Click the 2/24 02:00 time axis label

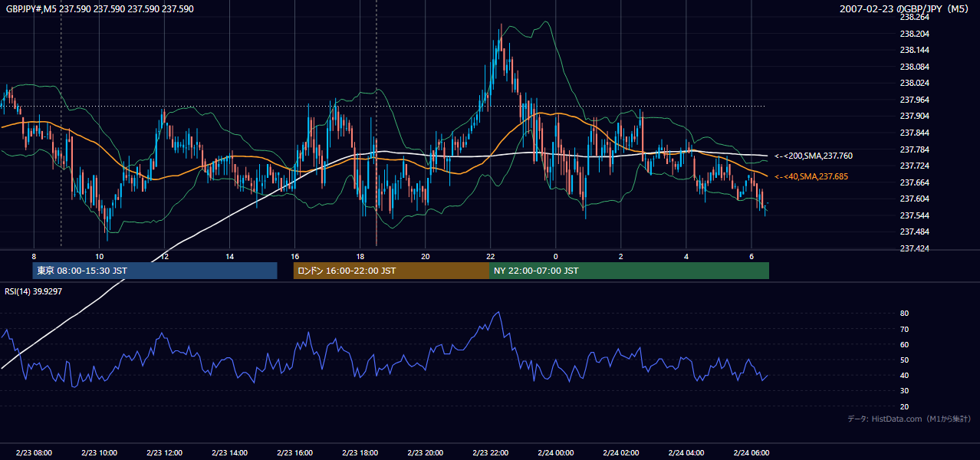tap(621, 453)
